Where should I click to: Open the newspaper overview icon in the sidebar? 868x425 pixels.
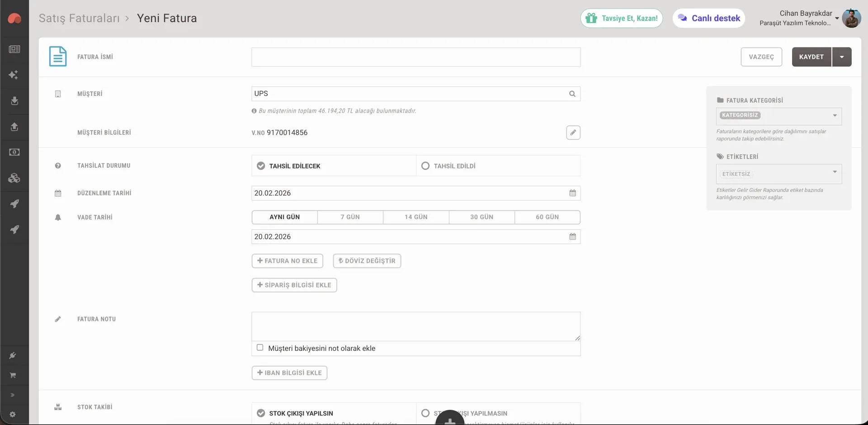pyautogui.click(x=14, y=49)
